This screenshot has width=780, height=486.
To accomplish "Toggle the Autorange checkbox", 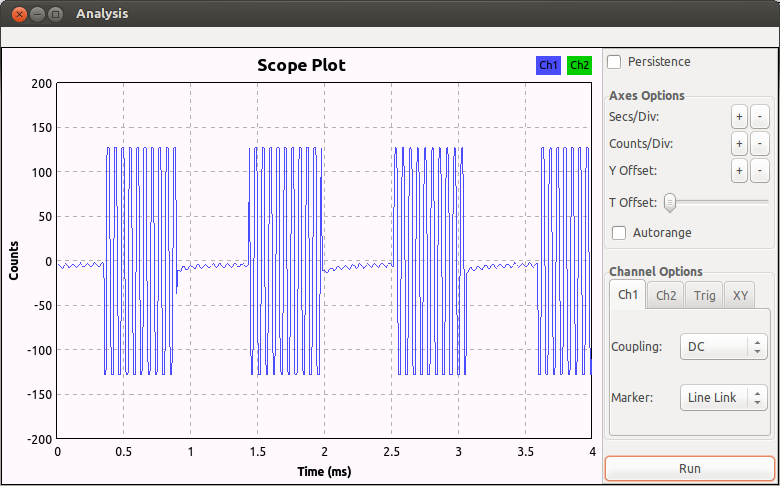I will point(619,233).
